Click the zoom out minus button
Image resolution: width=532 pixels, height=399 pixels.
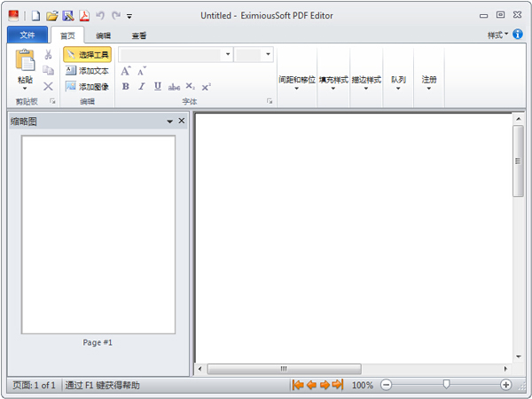point(386,385)
